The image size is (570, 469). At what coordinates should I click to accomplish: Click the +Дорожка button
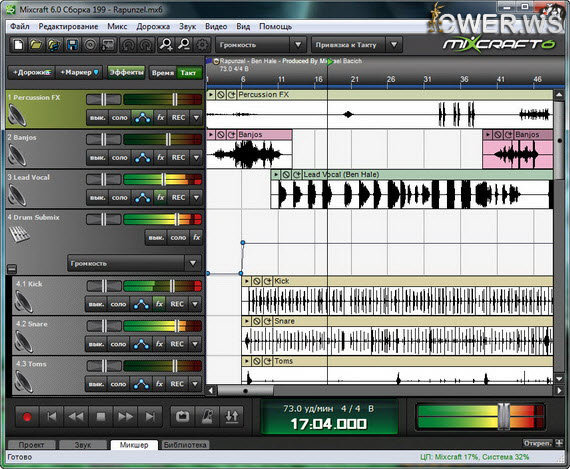32,72
